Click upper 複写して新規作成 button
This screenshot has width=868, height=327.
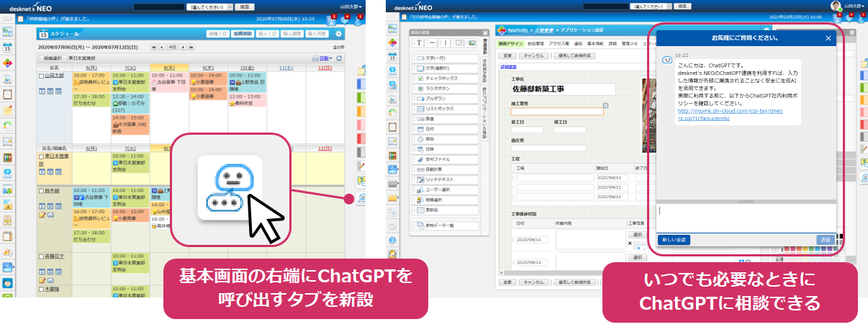[575, 55]
